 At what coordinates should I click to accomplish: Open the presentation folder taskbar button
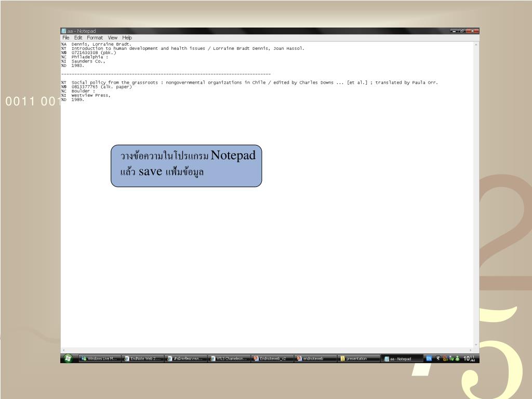359,358
